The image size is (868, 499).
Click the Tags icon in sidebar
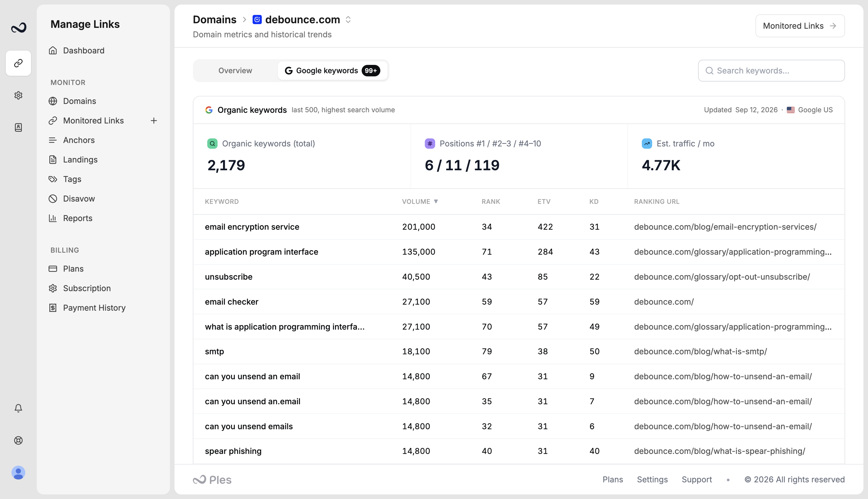(x=53, y=179)
